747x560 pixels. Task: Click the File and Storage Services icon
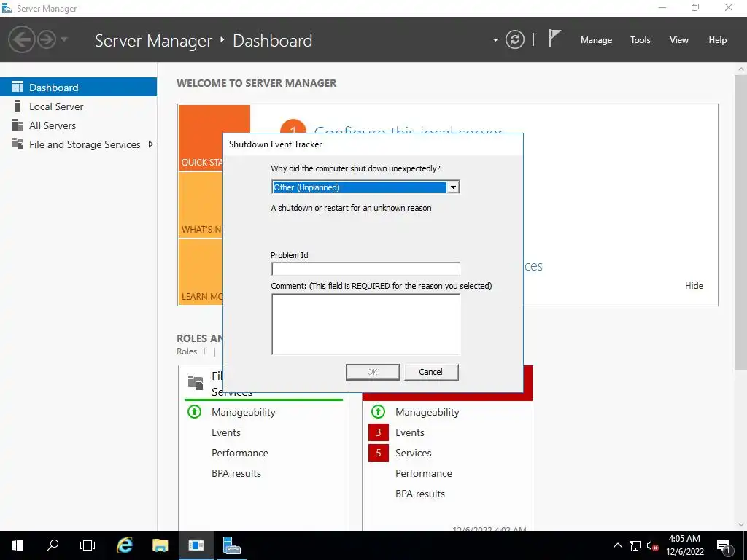click(18, 144)
